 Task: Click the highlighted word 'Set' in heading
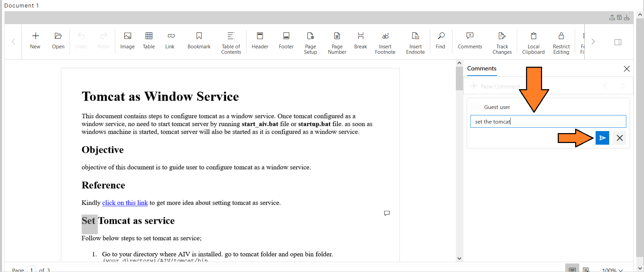tap(89, 221)
